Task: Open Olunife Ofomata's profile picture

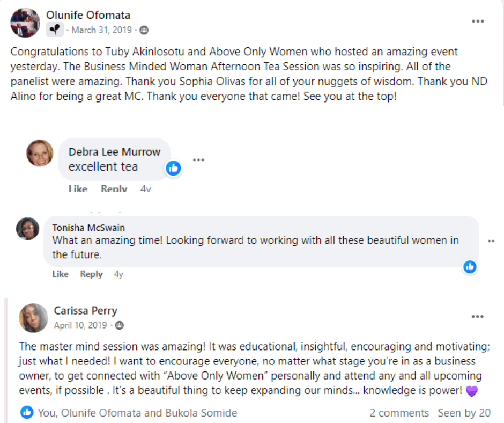Action: 25,23
